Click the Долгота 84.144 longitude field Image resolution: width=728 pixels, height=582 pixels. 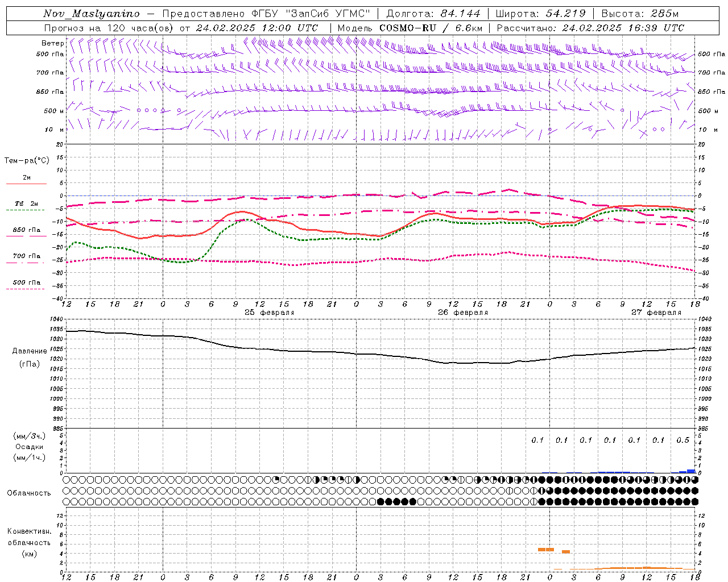pyautogui.click(x=433, y=14)
